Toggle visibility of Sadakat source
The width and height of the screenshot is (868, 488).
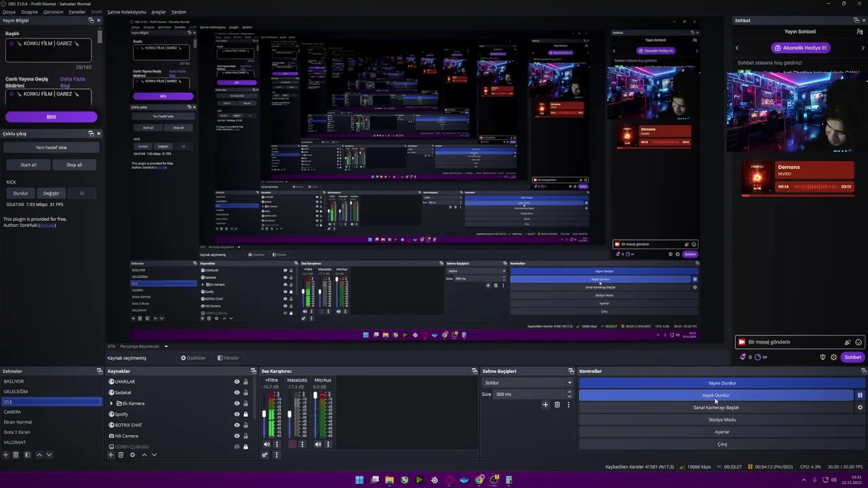click(x=237, y=392)
